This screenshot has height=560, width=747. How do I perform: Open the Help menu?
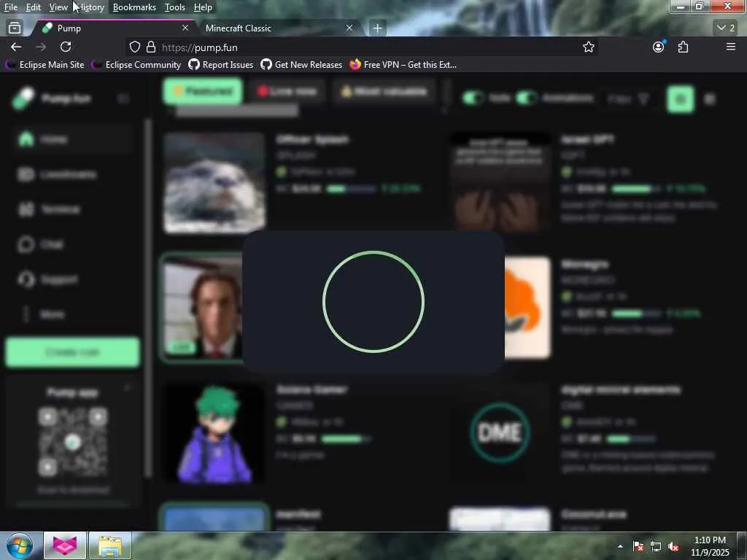203,7
